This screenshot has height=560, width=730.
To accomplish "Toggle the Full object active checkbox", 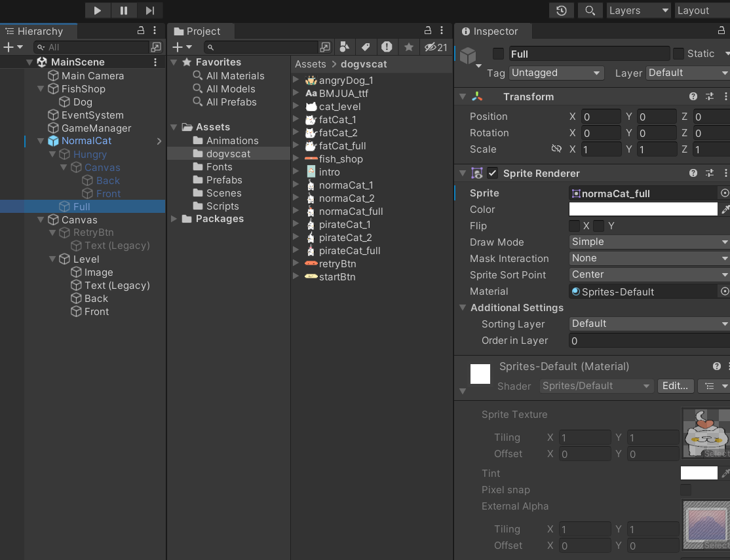I will 498,54.
